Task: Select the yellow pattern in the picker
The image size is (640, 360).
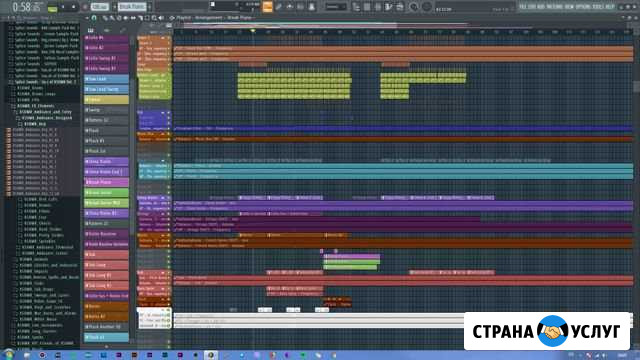Action: click(x=107, y=100)
